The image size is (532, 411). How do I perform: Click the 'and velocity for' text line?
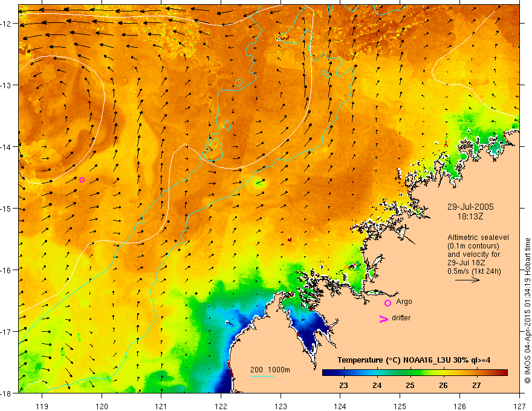point(473,254)
